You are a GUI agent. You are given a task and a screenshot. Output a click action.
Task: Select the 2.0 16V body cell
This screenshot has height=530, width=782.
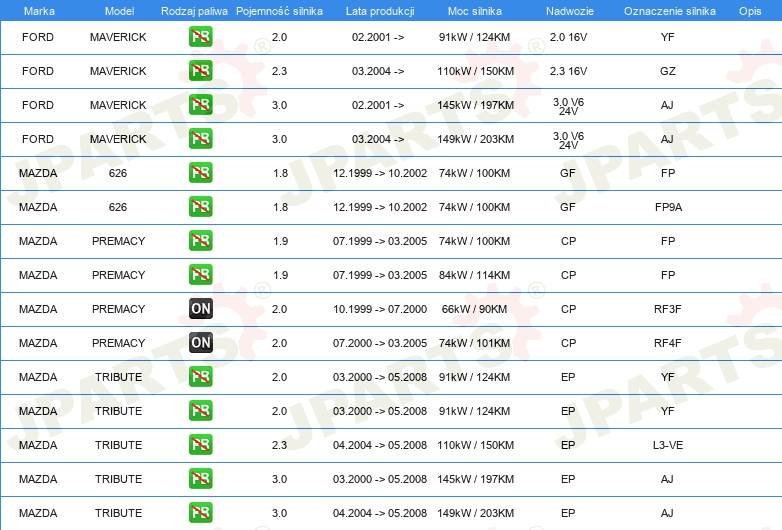click(568, 37)
